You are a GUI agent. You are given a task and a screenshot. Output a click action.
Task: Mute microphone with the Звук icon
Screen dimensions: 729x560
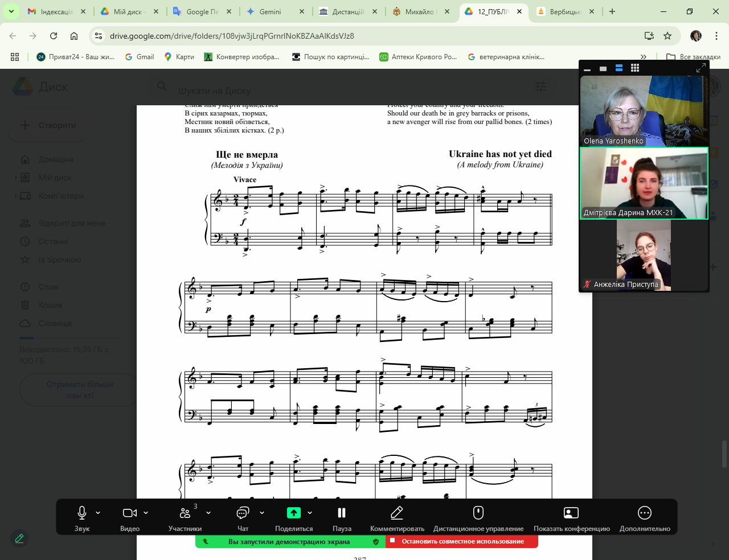[82, 513]
